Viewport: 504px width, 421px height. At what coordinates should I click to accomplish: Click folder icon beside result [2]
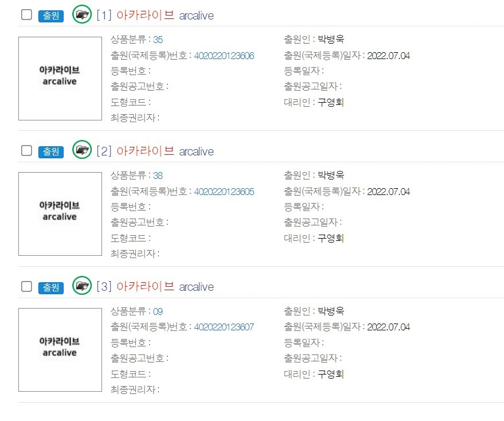(x=82, y=150)
